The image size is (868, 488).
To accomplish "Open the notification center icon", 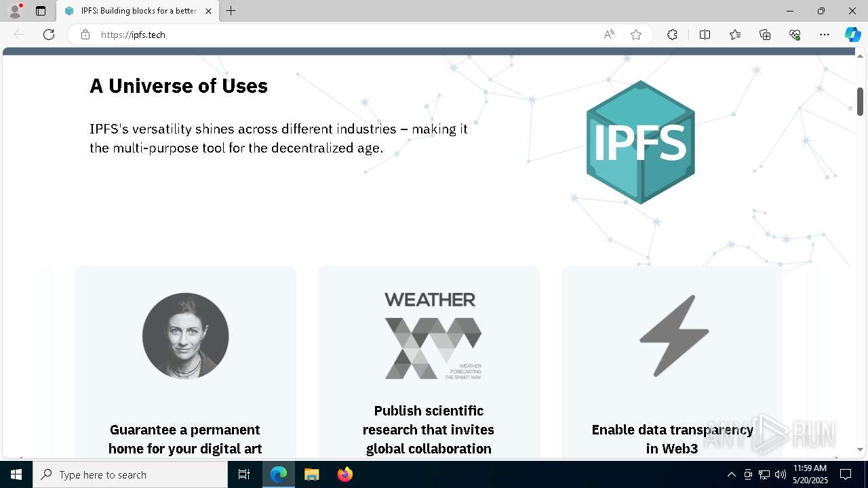I will click(x=846, y=474).
